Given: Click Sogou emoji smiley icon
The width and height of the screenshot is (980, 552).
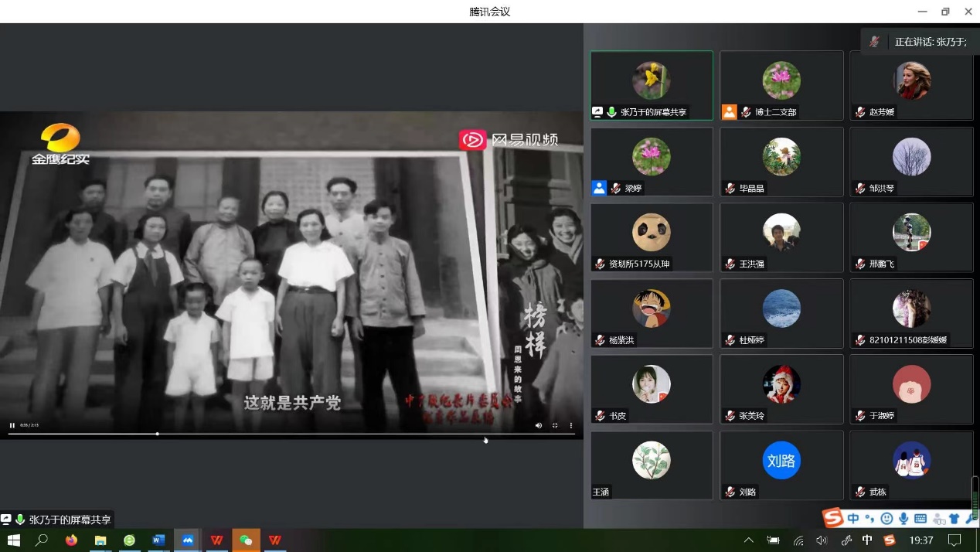Looking at the screenshot, I should pos(886,518).
